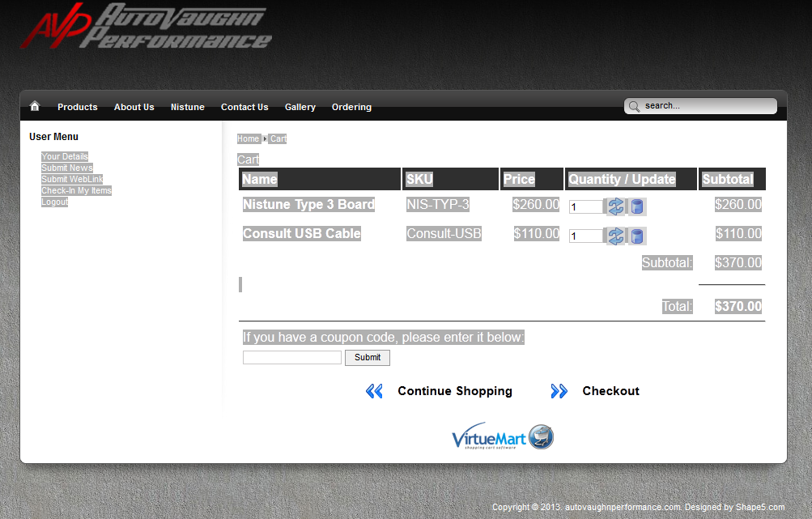Visit the Gallery page

pyautogui.click(x=300, y=107)
